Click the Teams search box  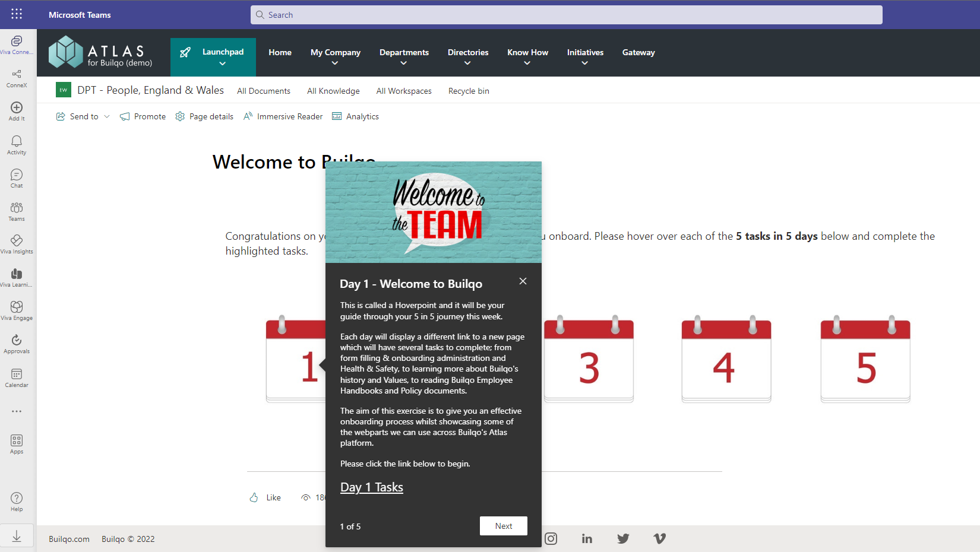tap(566, 15)
